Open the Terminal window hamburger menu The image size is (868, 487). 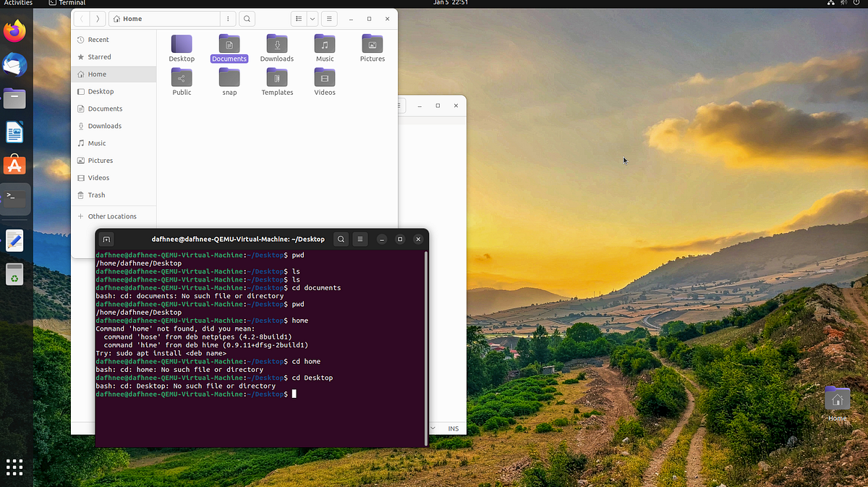(x=359, y=239)
